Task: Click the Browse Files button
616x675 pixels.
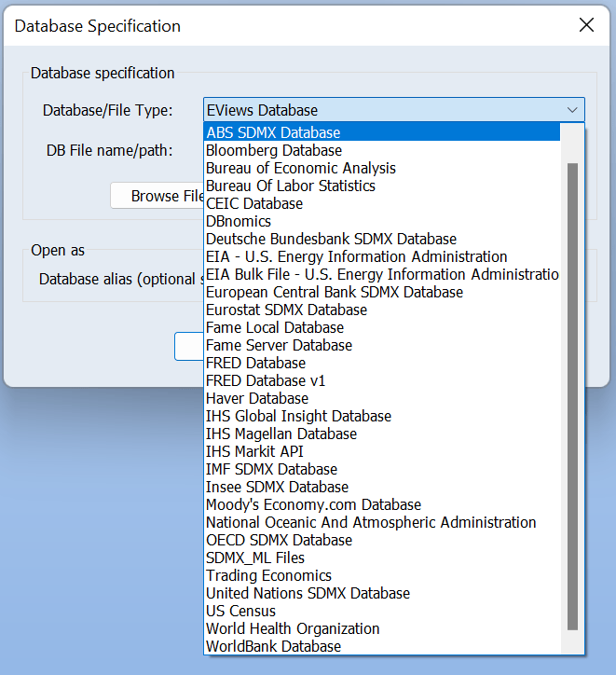Action: [158, 196]
